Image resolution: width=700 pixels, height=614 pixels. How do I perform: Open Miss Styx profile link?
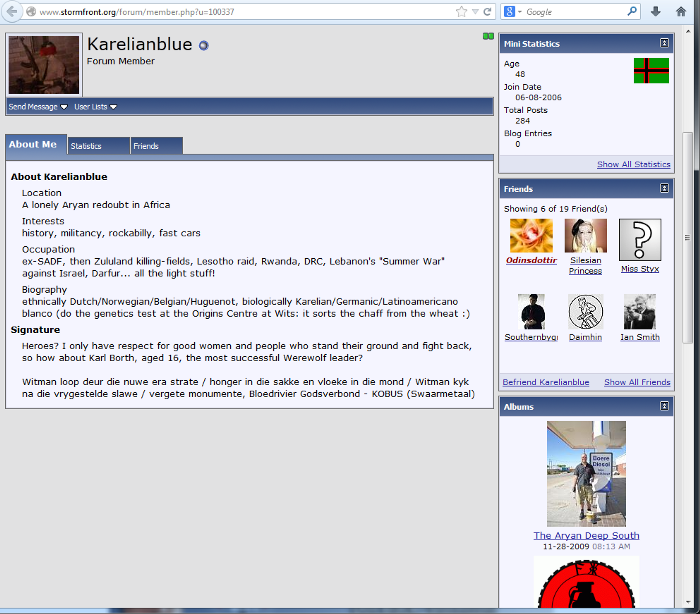(640, 269)
